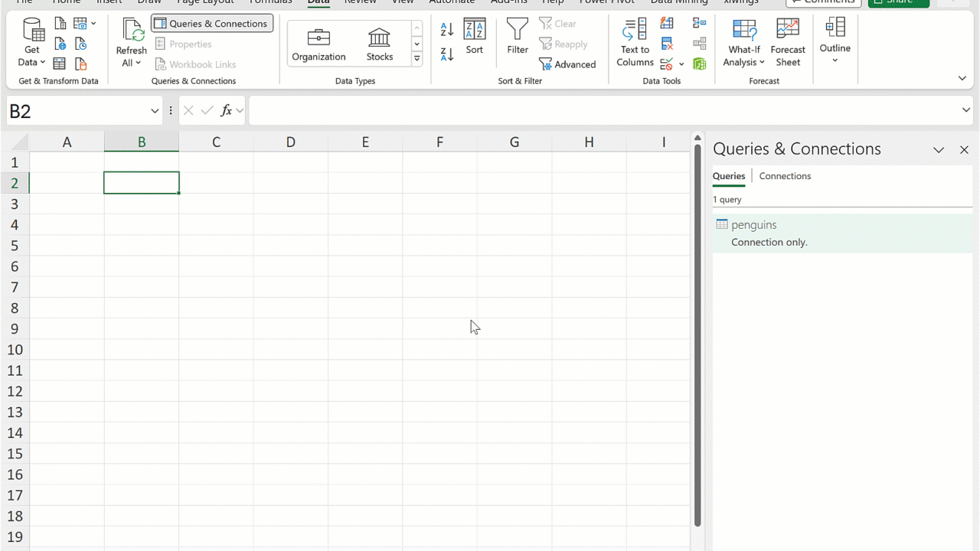Screen dimensions: 980x551
Task: Click the Text to Columns icon
Action: tap(635, 43)
